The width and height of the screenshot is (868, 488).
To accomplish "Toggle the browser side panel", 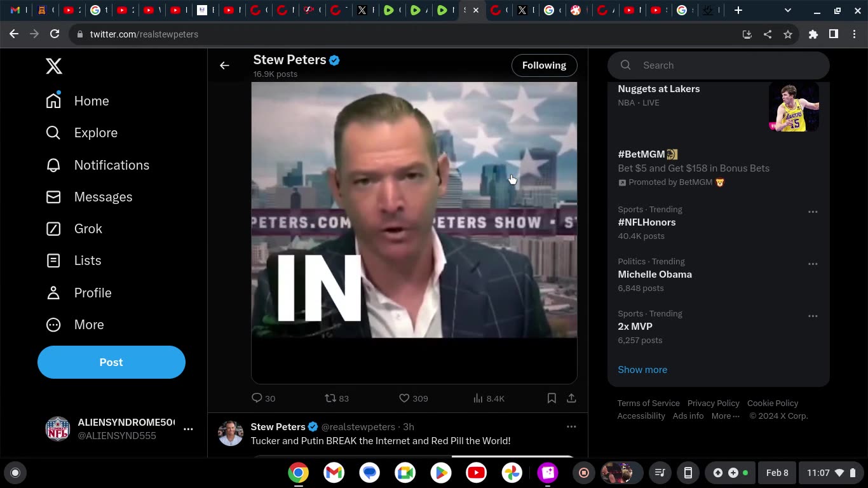I will click(834, 34).
